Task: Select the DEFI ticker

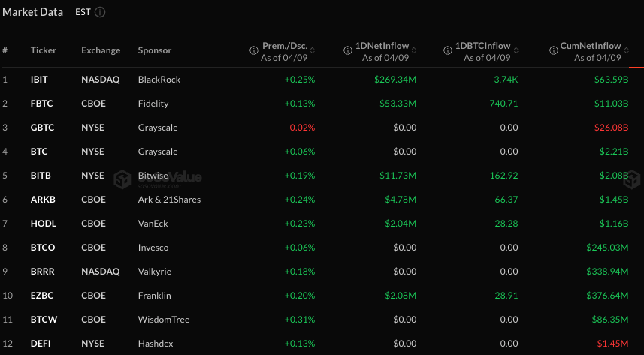Action: pos(41,344)
